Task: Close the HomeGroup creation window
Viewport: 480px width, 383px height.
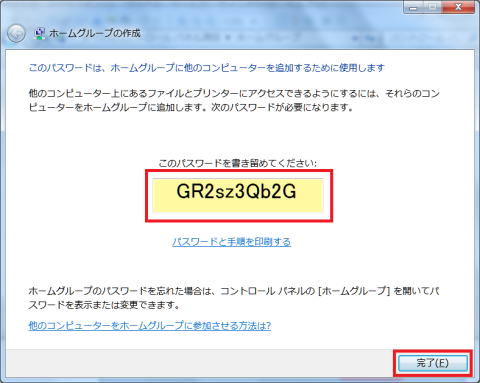Action: (x=459, y=7)
